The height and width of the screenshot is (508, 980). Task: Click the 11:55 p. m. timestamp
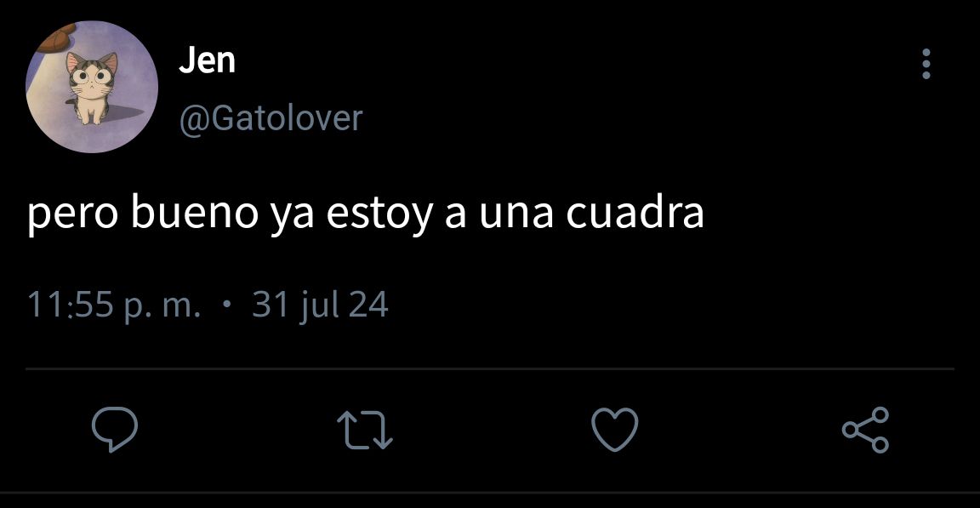click(114, 305)
